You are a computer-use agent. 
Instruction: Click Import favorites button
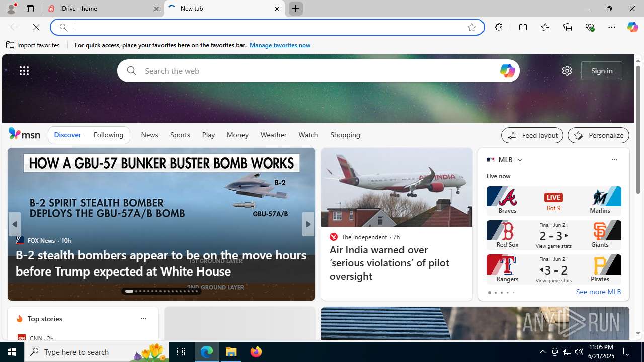pyautogui.click(x=33, y=45)
